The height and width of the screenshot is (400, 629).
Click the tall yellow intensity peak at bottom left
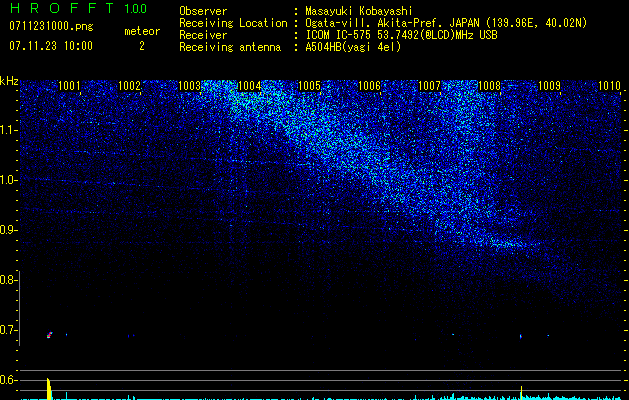tap(49, 389)
